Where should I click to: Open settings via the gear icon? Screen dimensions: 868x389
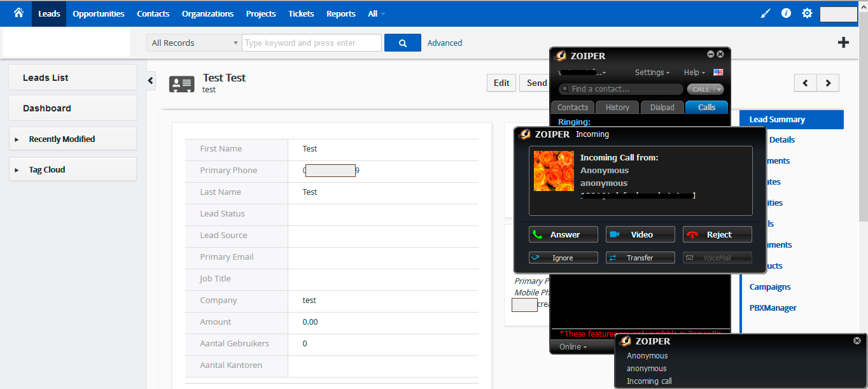(807, 13)
